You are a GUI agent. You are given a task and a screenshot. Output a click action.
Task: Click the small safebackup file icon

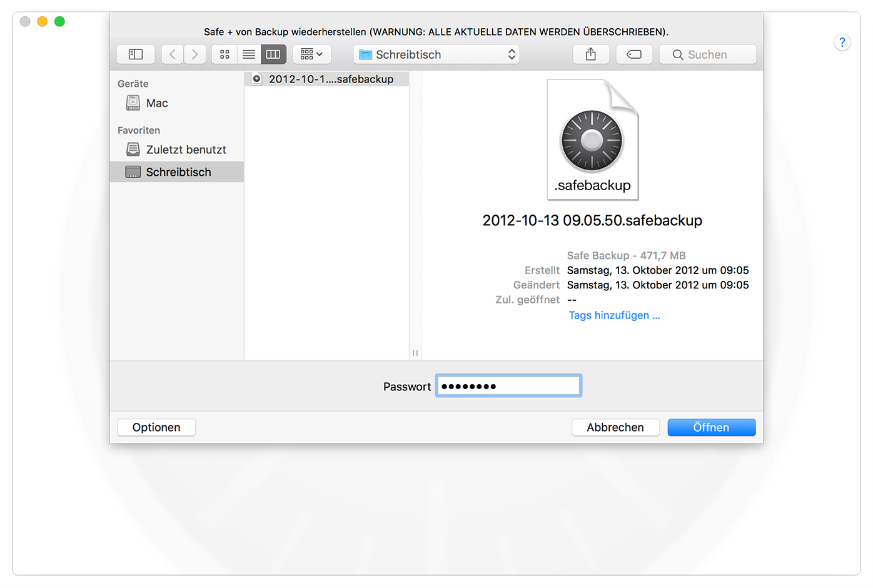(256, 79)
